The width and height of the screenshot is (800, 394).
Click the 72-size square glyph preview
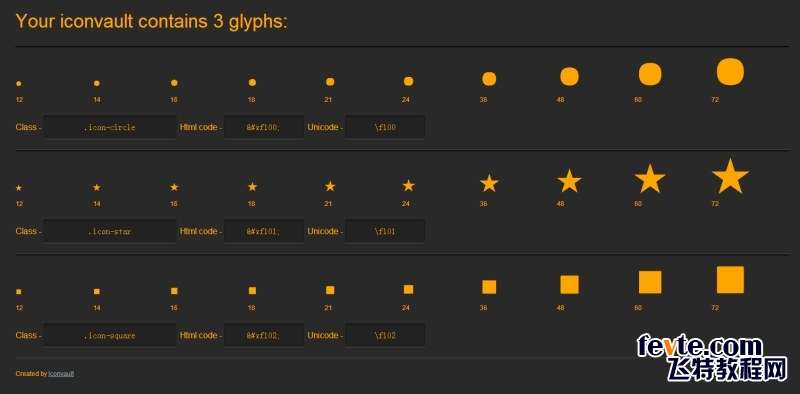[730, 280]
